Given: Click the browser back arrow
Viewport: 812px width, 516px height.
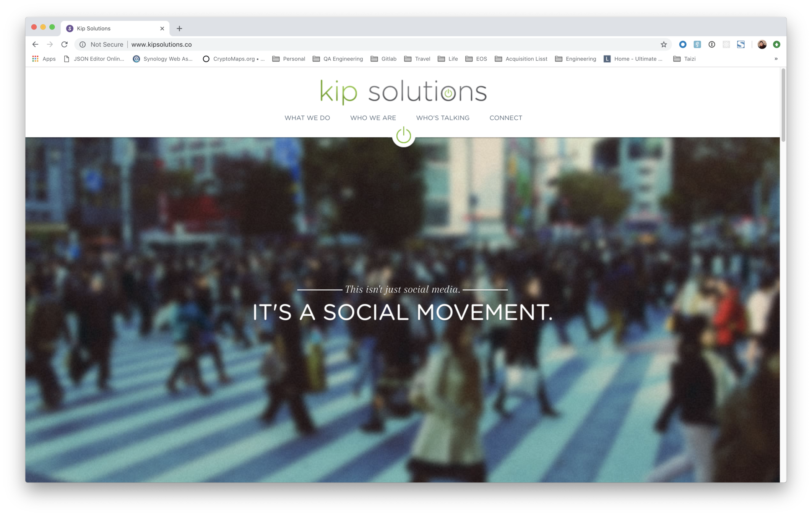Looking at the screenshot, I should 35,44.
